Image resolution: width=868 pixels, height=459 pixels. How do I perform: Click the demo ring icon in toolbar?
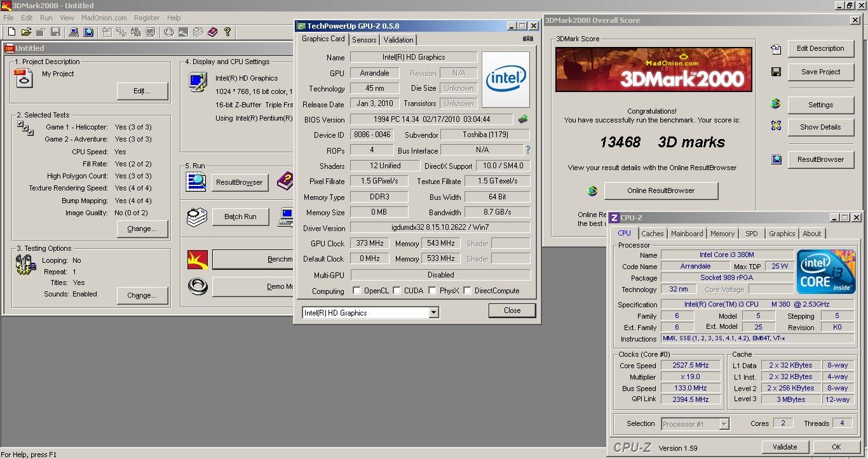168,32
